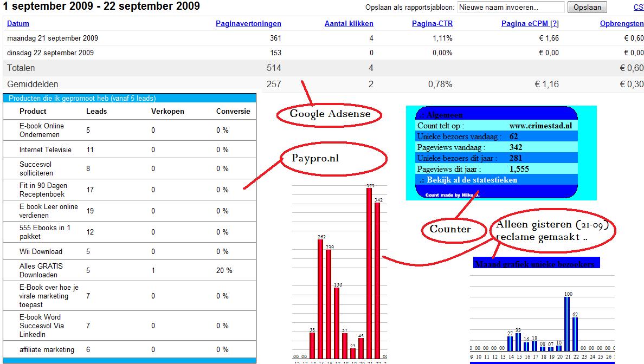Click 'Alles GRATIS Downloaden' product name
This screenshot has width=644, height=364.
[x=41, y=270]
